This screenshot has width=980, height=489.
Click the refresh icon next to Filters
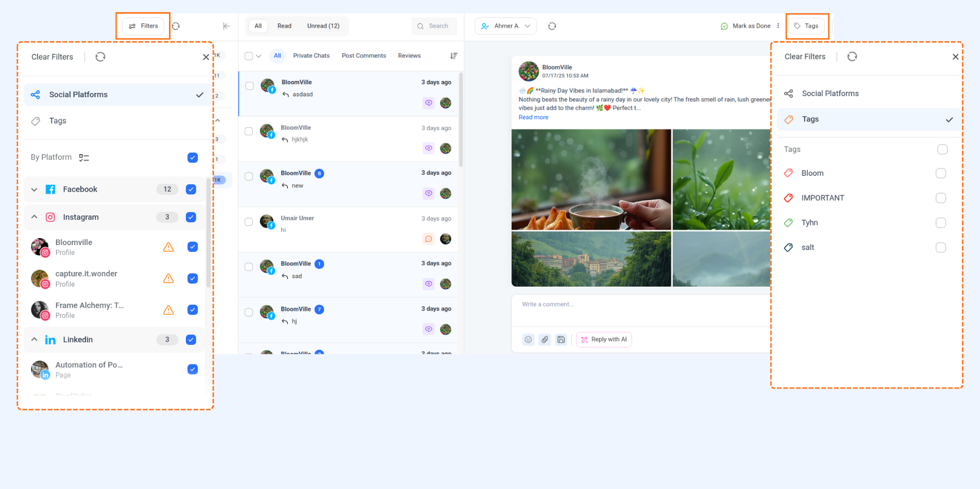(176, 26)
